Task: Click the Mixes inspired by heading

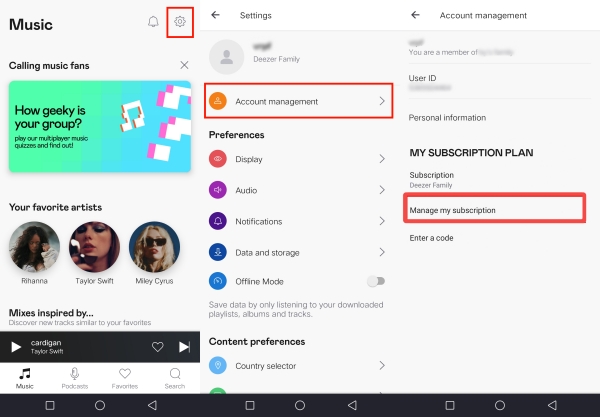Action: point(51,313)
